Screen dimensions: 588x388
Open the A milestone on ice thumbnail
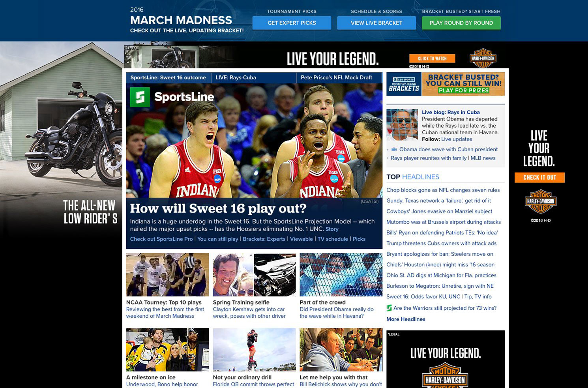pos(167,350)
